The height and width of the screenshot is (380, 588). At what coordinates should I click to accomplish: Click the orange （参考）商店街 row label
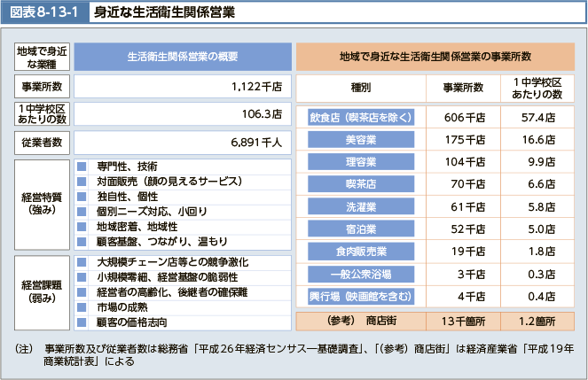360,320
